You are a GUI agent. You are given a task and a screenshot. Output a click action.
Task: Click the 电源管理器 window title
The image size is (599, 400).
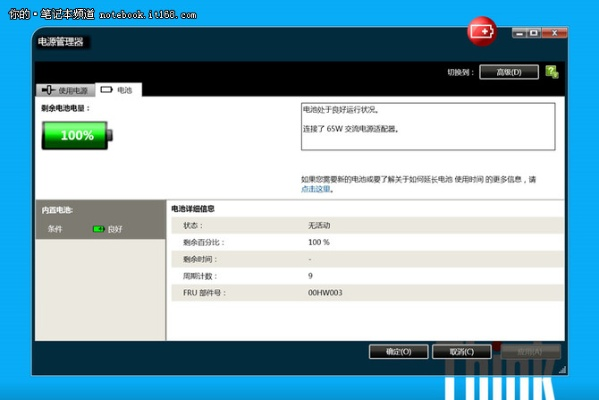click(61, 42)
